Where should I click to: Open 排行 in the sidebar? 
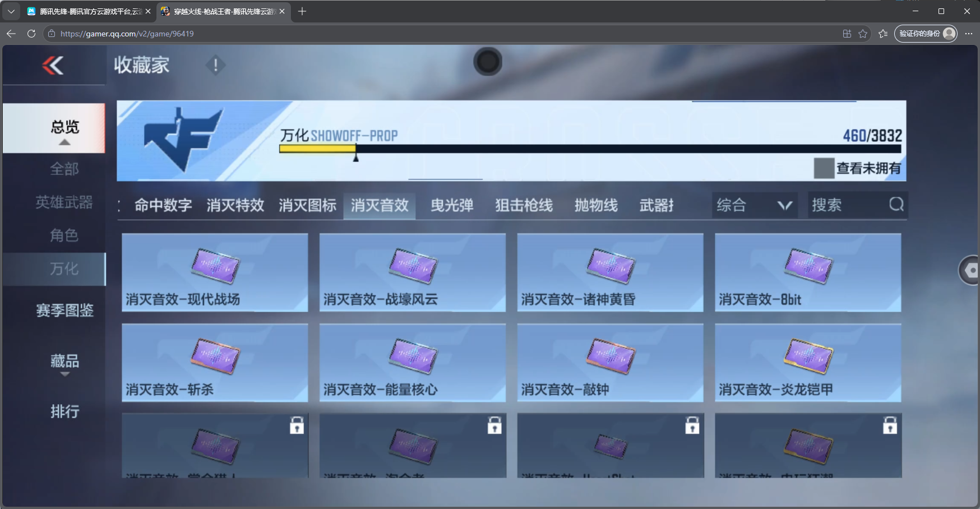[64, 411]
